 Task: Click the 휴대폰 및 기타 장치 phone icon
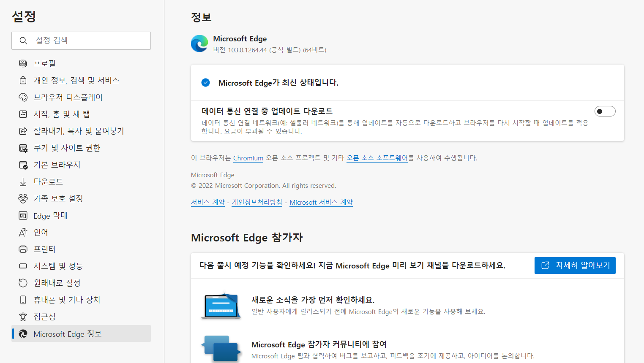pyautogui.click(x=23, y=300)
